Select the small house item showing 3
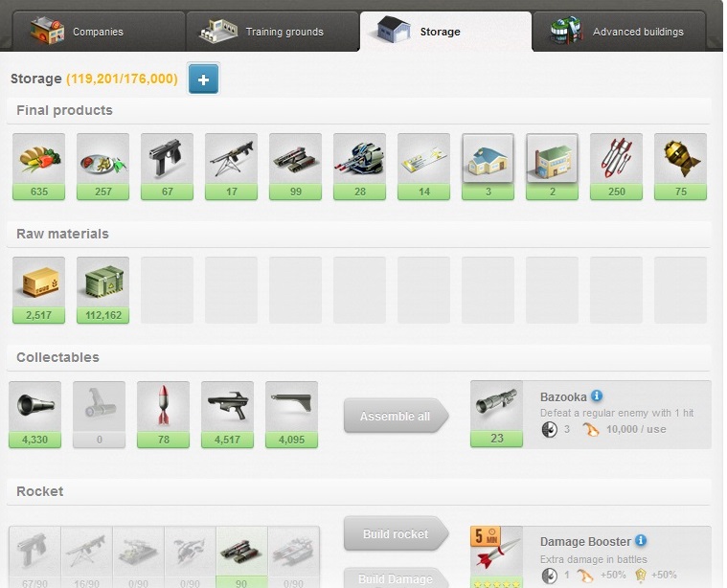 488,167
